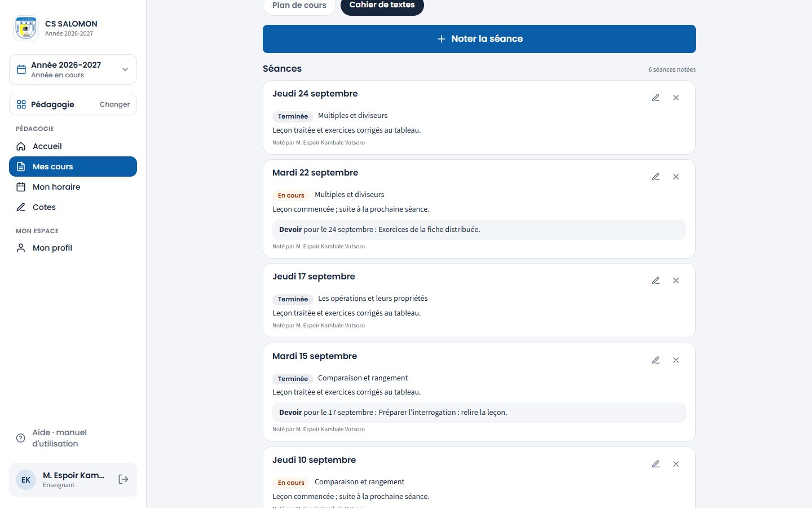Screen dimensions: 812x508
Task: Click the CS Salomon school logo
Action: click(26, 28)
